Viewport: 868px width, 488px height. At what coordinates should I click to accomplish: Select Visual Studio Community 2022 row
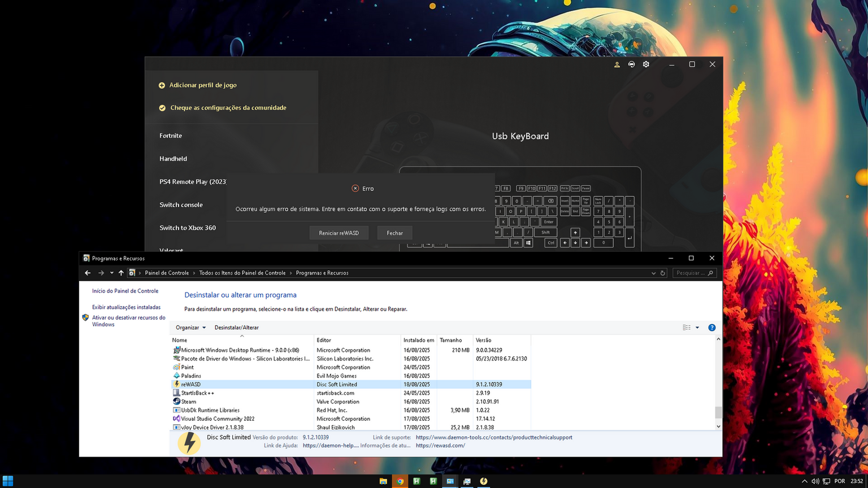tap(351, 419)
